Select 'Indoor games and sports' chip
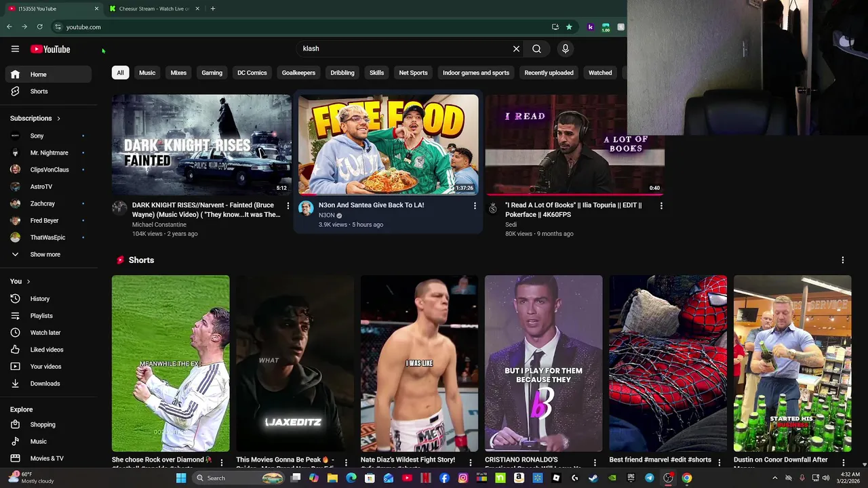868x488 pixels. 476,73
